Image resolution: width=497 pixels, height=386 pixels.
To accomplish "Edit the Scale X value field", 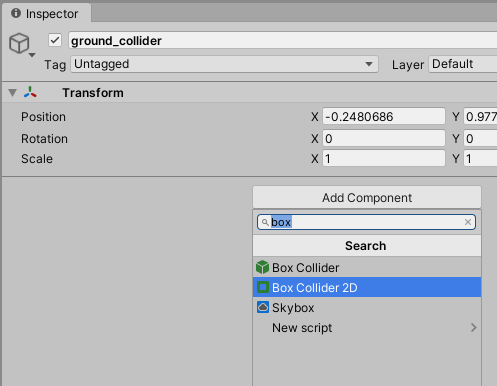I will point(384,158).
